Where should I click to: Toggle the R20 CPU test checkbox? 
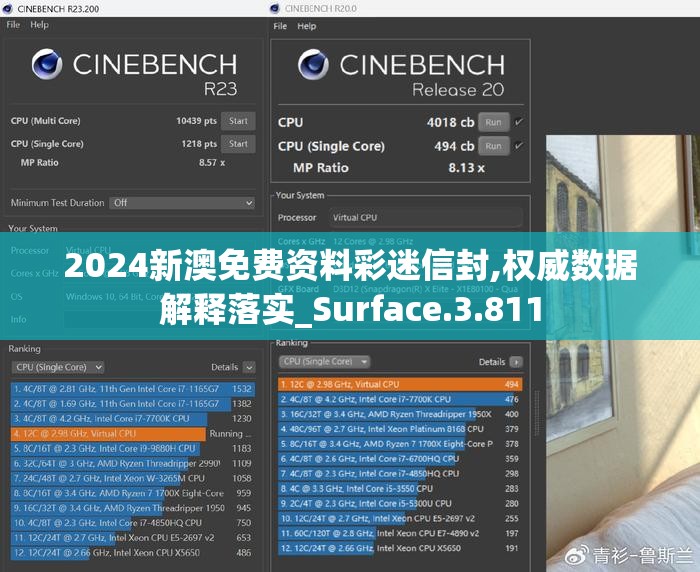click(x=519, y=122)
